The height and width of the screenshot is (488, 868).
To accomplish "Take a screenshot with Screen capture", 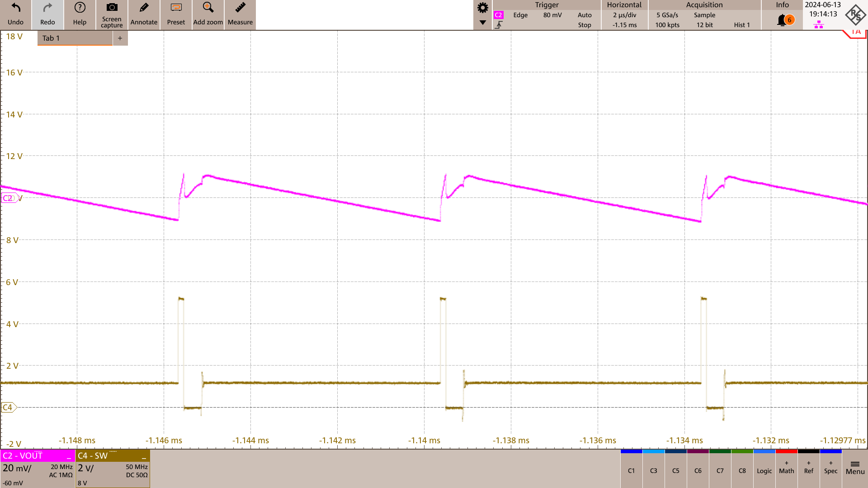I will [112, 15].
